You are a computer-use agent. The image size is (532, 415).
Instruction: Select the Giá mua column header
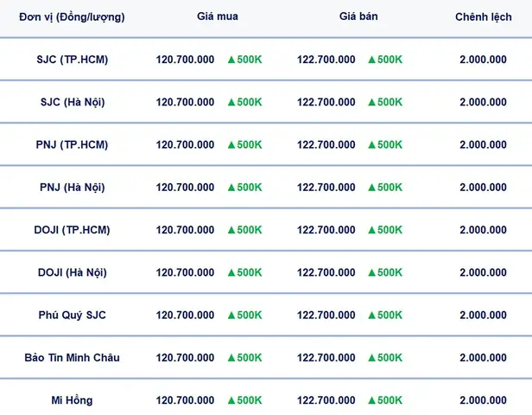point(218,16)
